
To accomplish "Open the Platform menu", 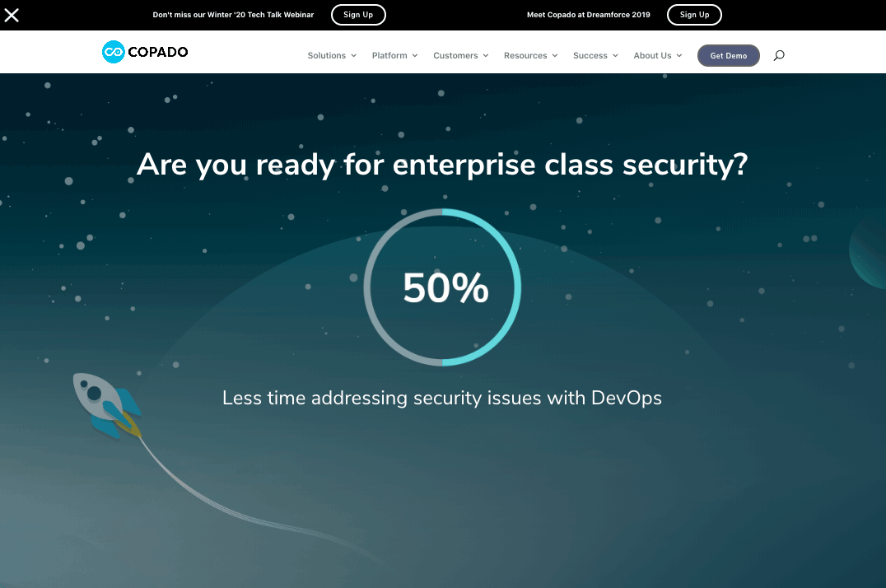I will point(389,56).
